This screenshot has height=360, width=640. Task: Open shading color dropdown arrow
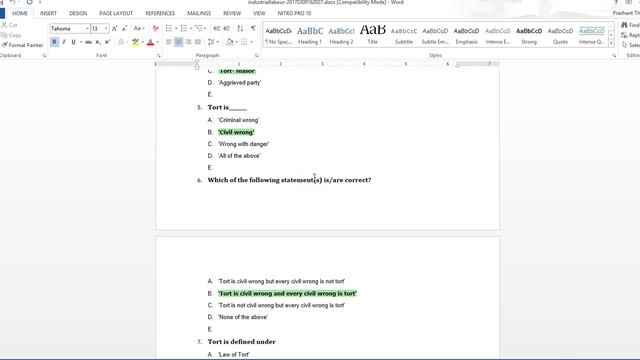click(x=236, y=42)
